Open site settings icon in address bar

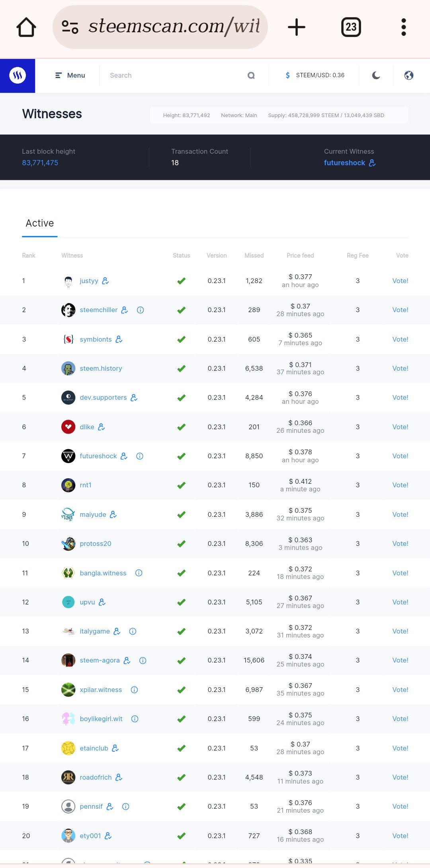[x=70, y=27]
